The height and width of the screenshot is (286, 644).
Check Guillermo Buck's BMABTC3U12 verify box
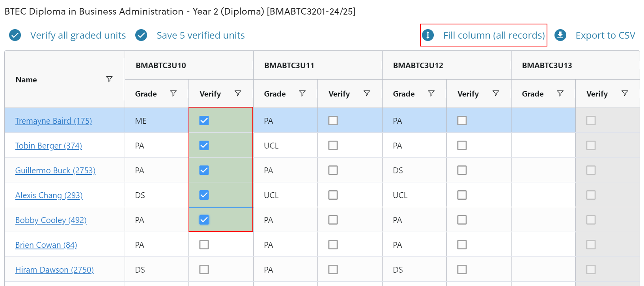pos(462,170)
